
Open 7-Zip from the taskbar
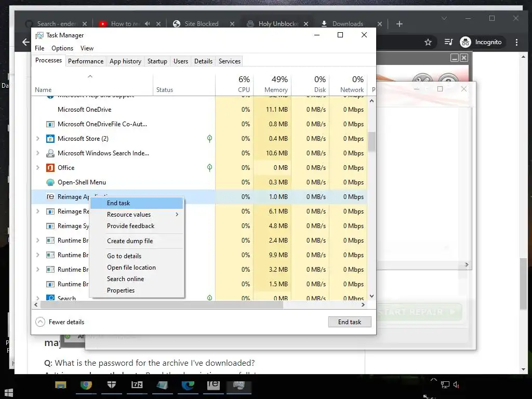point(137,385)
